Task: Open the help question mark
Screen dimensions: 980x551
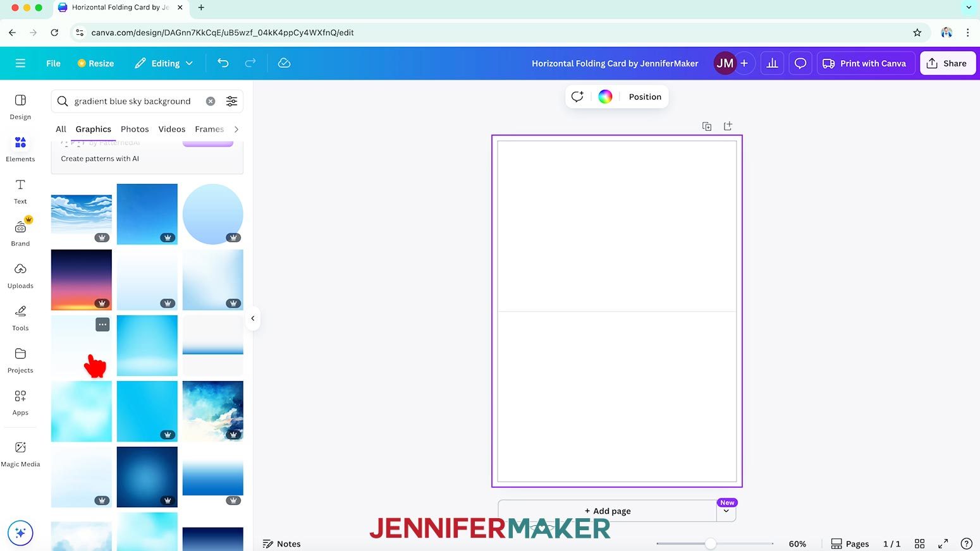Action: pyautogui.click(x=966, y=543)
